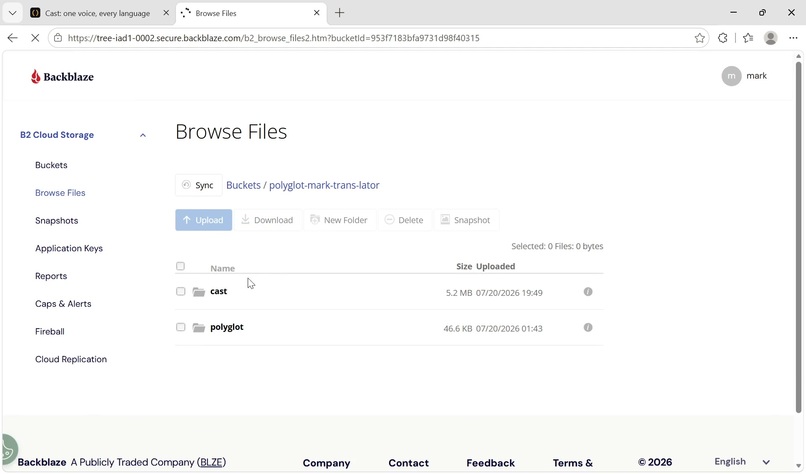Viewport: 806px width, 474px height.
Task: Click the Backblaze flame logo
Action: click(x=35, y=77)
